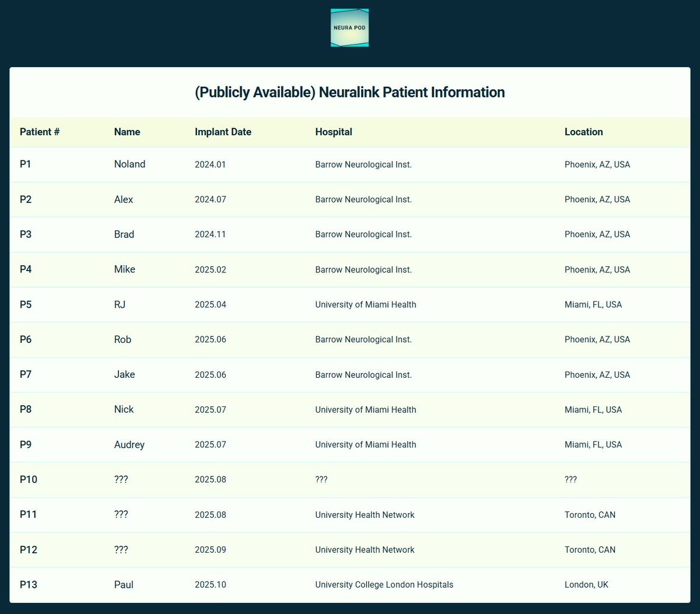
Task: Select patient number P8 cell
Action: point(26,409)
